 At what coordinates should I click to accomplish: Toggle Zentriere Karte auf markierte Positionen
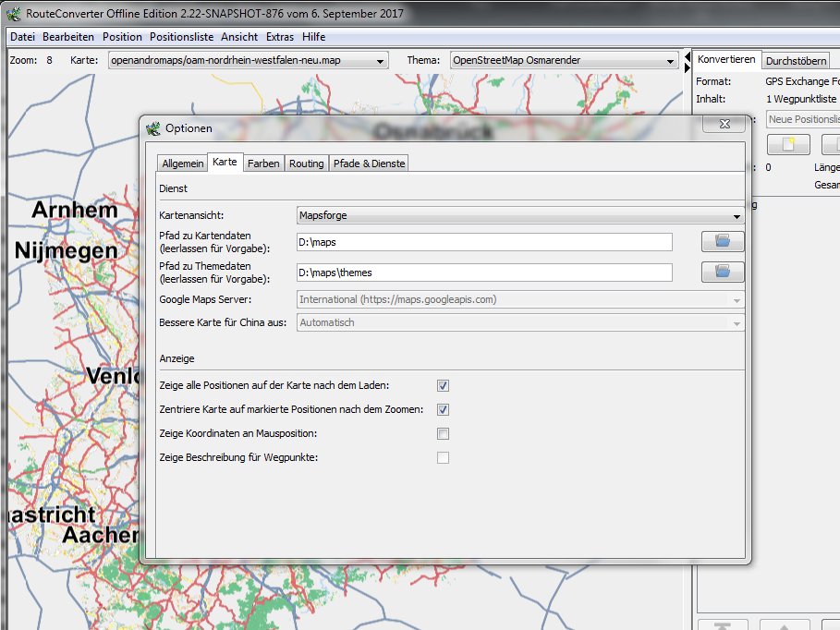(x=443, y=410)
